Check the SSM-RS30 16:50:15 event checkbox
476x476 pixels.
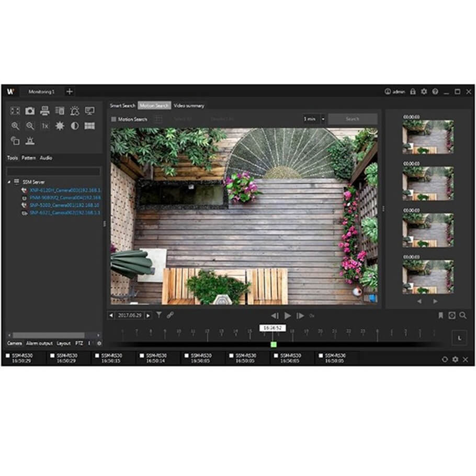97,356
